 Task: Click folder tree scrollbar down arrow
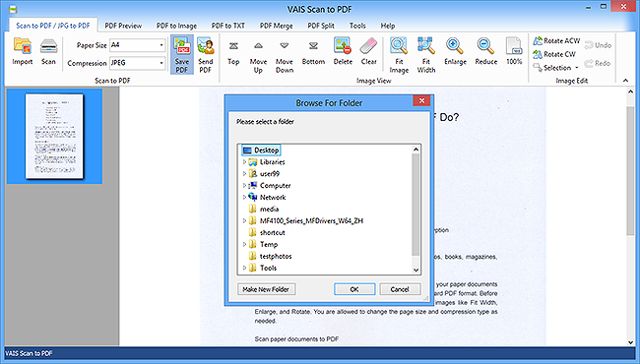click(416, 270)
